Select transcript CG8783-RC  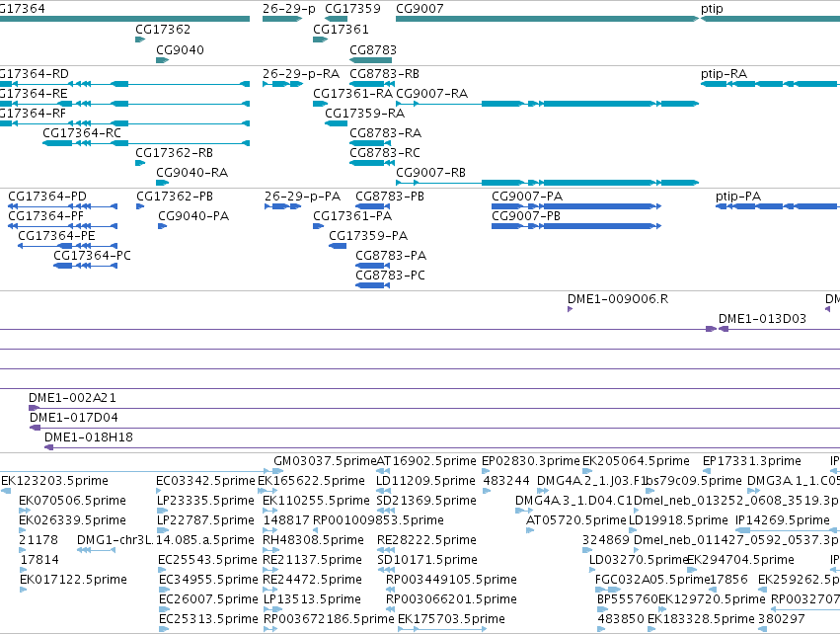tap(371, 163)
